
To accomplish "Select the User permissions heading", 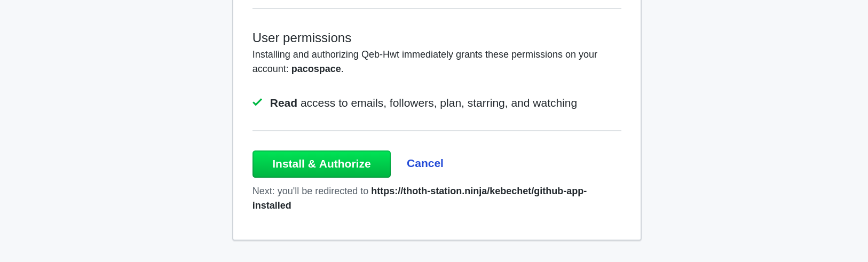I will 302,38.
